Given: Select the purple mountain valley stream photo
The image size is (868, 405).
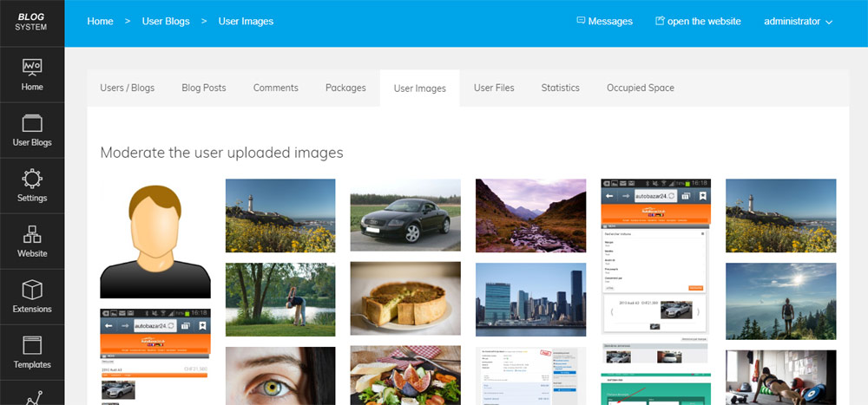Looking at the screenshot, I should click(x=530, y=215).
